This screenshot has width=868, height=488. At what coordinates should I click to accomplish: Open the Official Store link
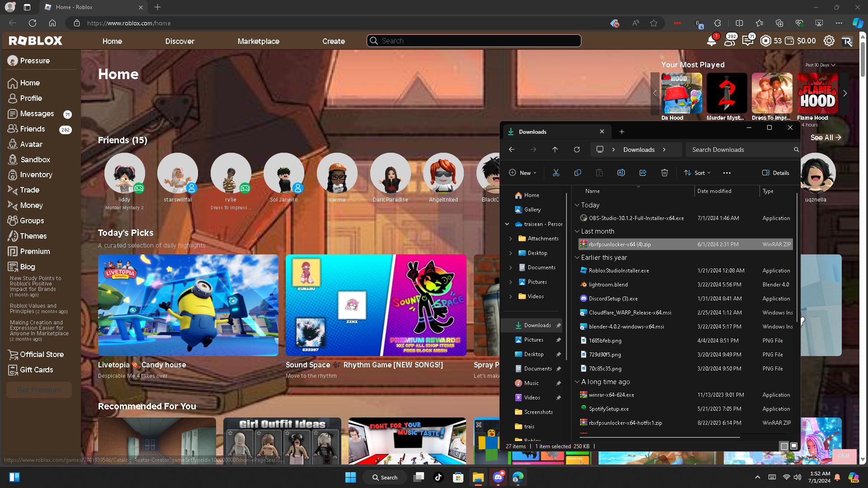(36, 354)
